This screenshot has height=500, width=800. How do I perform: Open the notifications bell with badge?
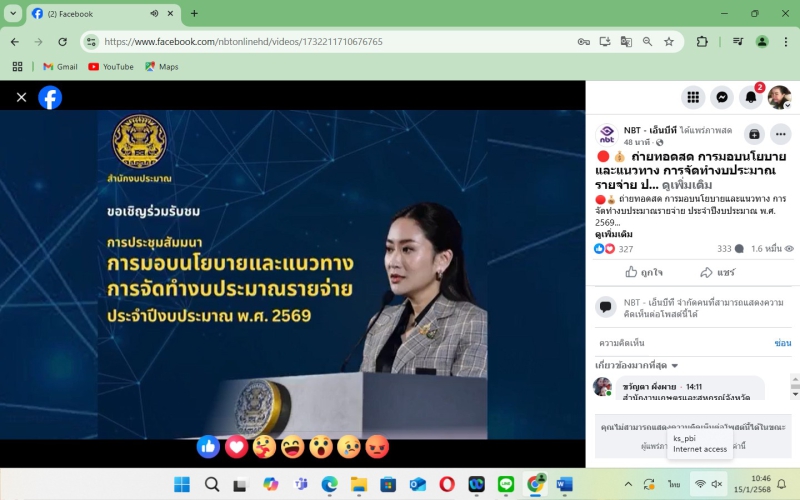click(x=751, y=97)
